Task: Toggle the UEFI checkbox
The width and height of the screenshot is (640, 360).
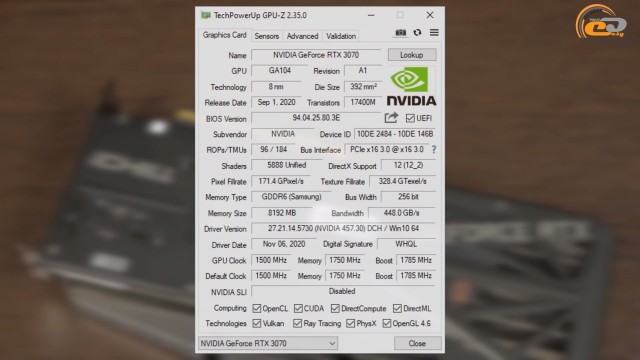Action: click(410, 118)
